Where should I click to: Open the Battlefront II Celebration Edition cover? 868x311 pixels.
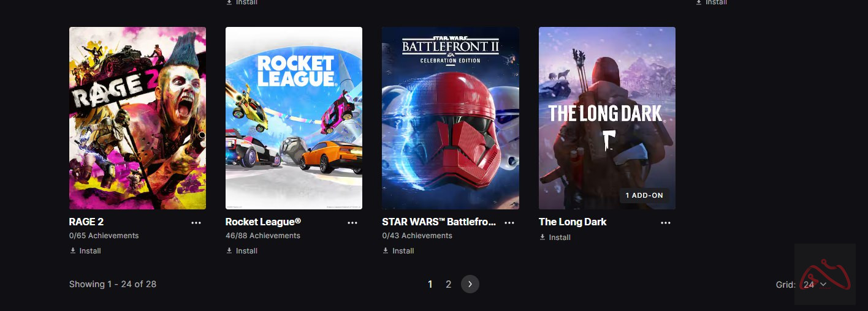[451, 118]
